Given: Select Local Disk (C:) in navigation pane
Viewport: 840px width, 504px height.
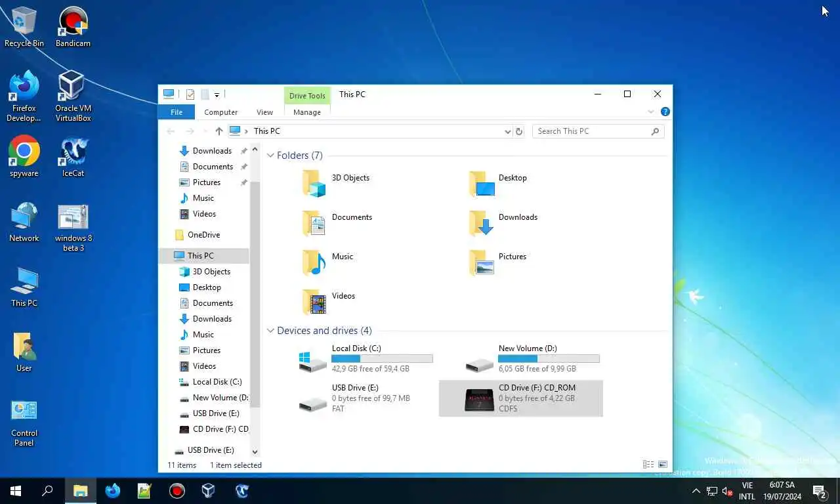Looking at the screenshot, I should 217,382.
